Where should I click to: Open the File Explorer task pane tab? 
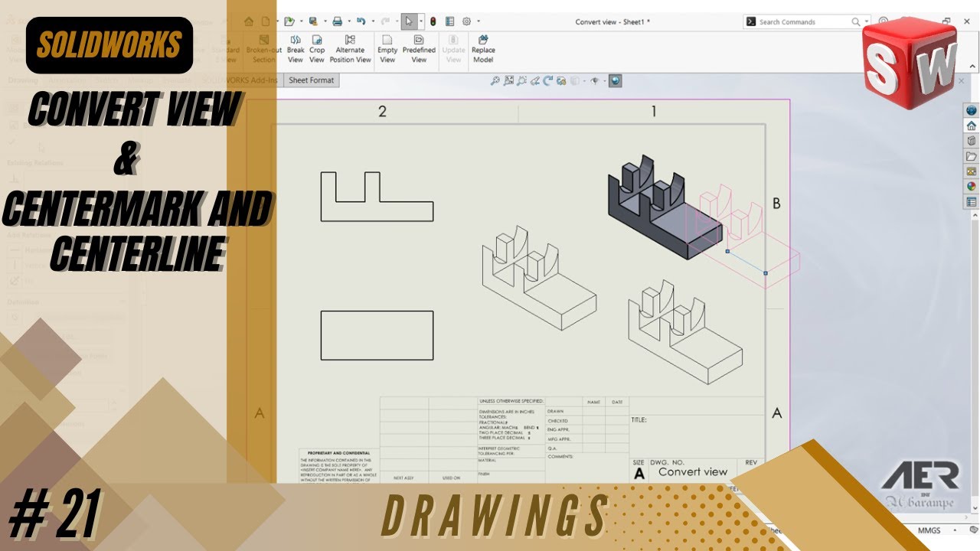tap(972, 156)
